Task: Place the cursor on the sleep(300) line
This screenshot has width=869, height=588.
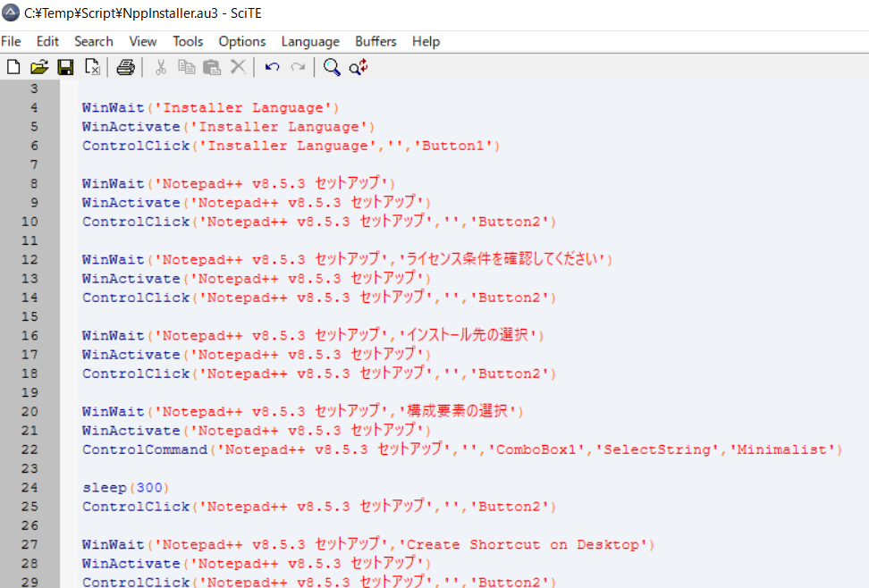Action: 125,488
